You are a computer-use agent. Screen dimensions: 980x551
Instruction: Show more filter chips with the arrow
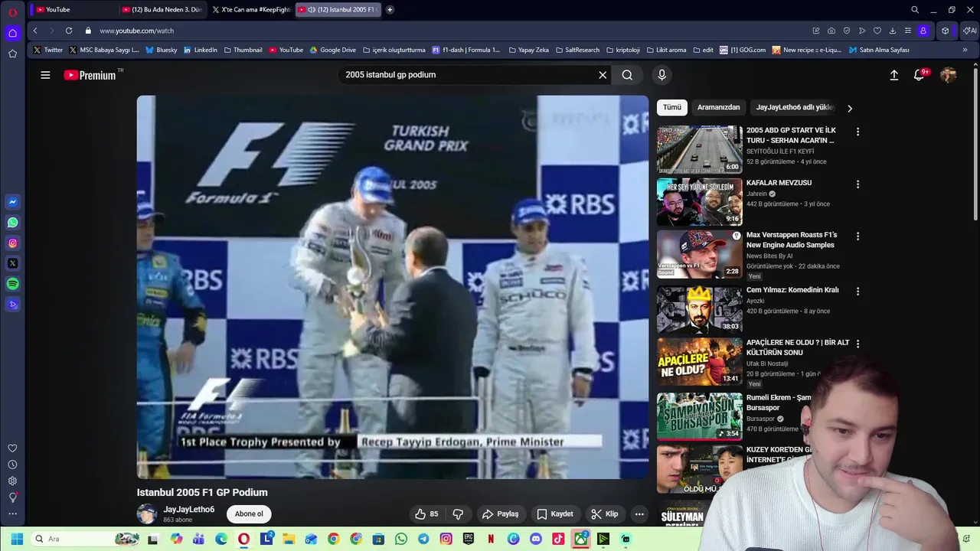click(849, 109)
